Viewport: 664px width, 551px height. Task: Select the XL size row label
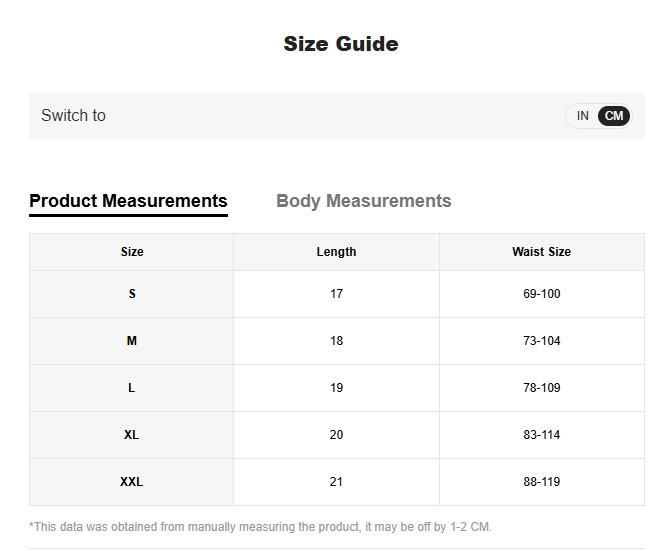[132, 435]
